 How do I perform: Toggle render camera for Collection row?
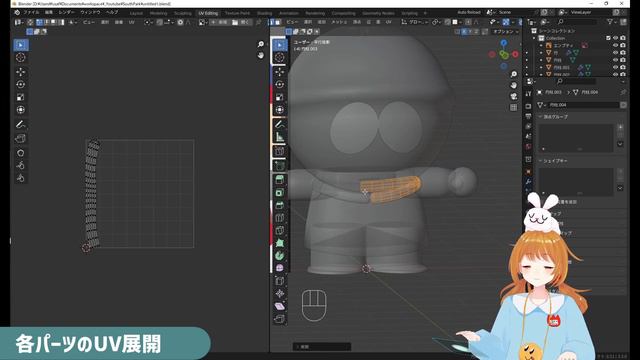(x=623, y=38)
